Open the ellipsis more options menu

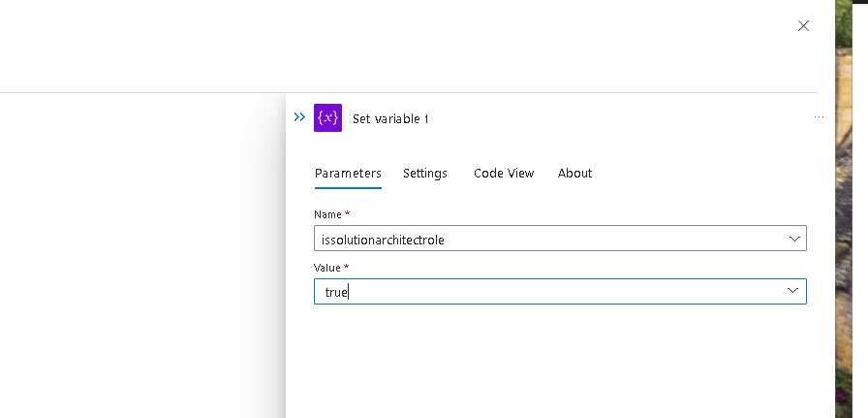pos(819,117)
